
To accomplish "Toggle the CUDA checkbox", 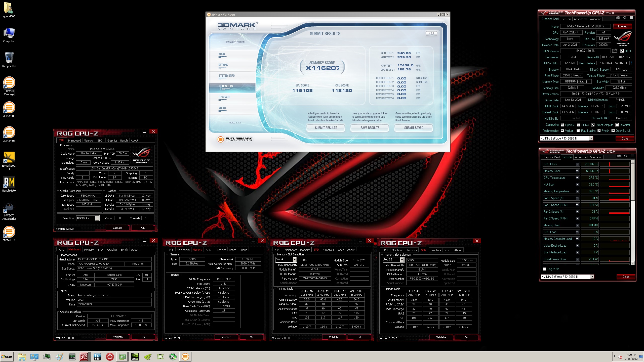I will coord(579,125).
